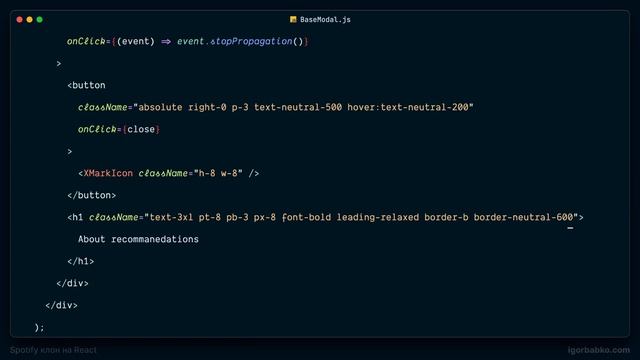Click the yellow minimize window dot

click(29, 20)
